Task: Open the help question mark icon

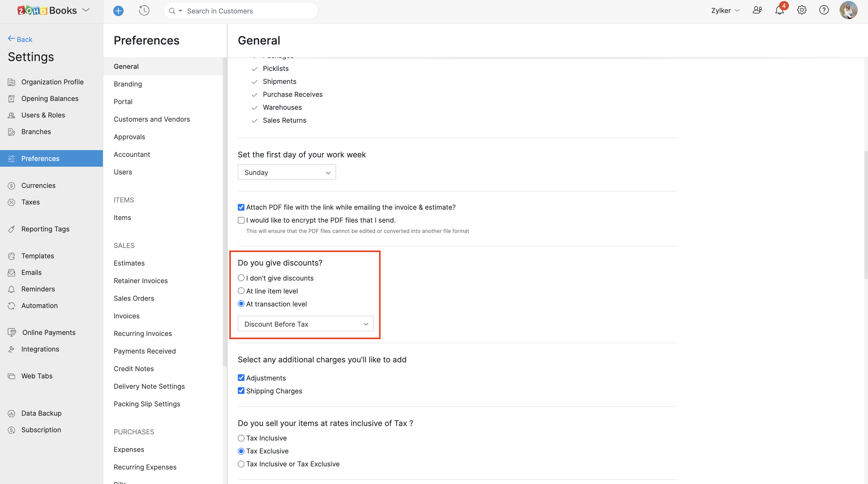Action: 824,10
